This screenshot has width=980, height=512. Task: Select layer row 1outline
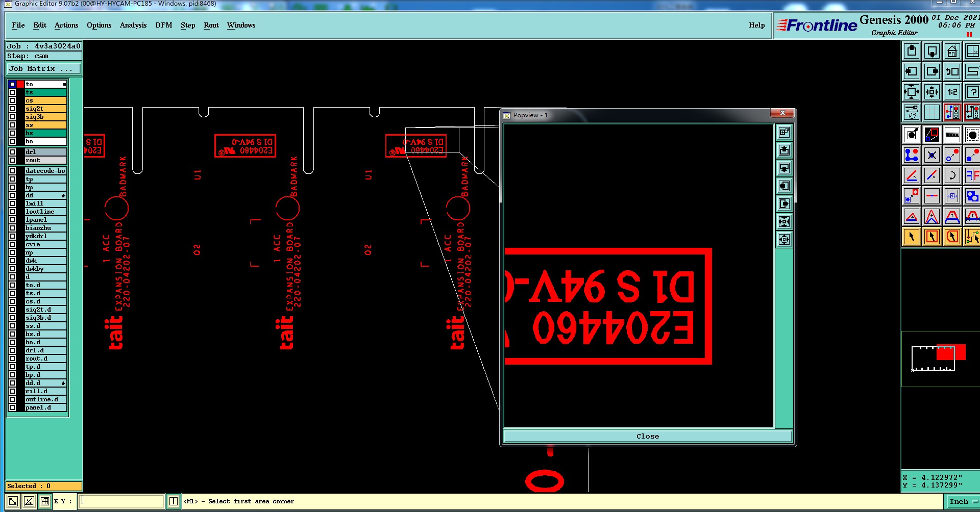coord(46,212)
